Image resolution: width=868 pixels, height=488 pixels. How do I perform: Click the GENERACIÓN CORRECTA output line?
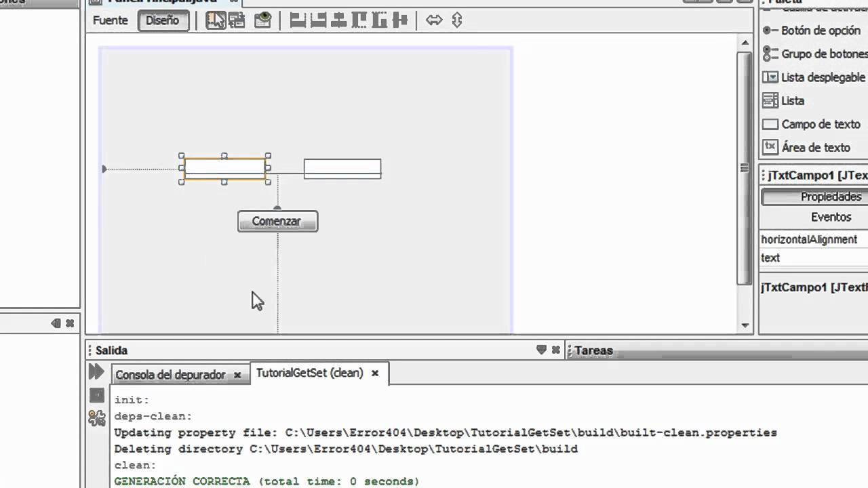pyautogui.click(x=267, y=481)
